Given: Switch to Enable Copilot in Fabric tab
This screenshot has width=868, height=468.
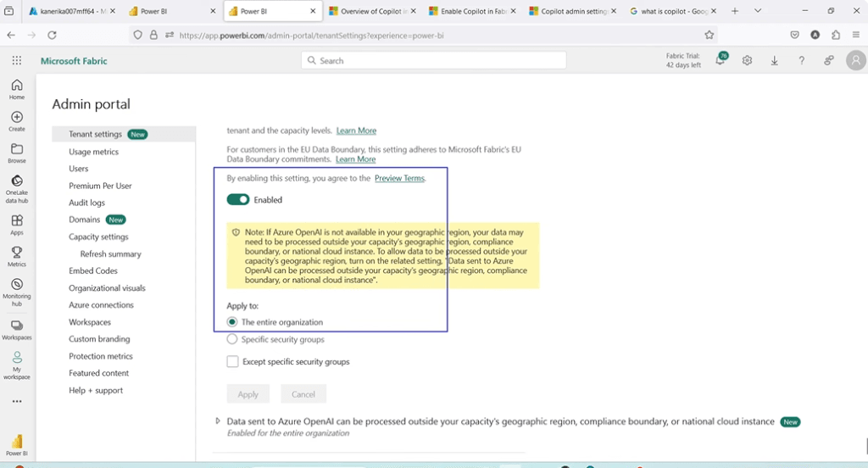Looking at the screenshot, I should (472, 11).
